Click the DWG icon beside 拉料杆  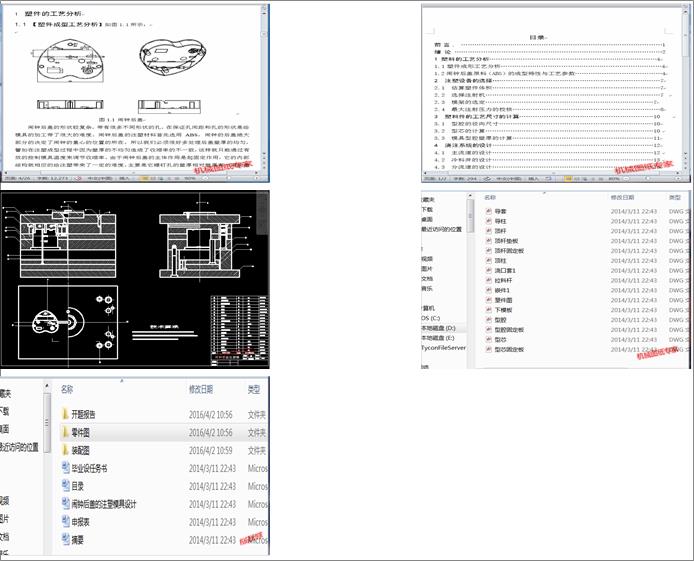[x=489, y=280]
